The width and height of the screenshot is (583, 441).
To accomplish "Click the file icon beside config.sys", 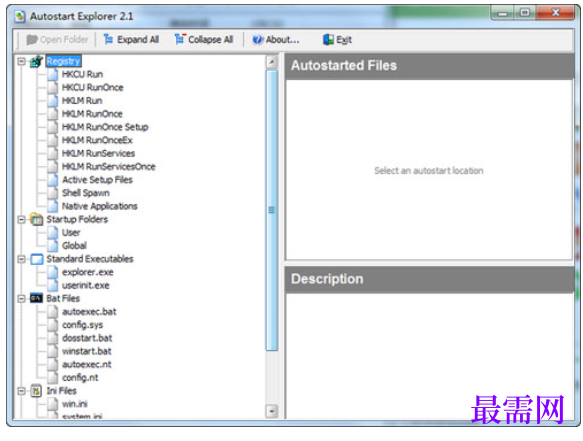I will (53, 325).
